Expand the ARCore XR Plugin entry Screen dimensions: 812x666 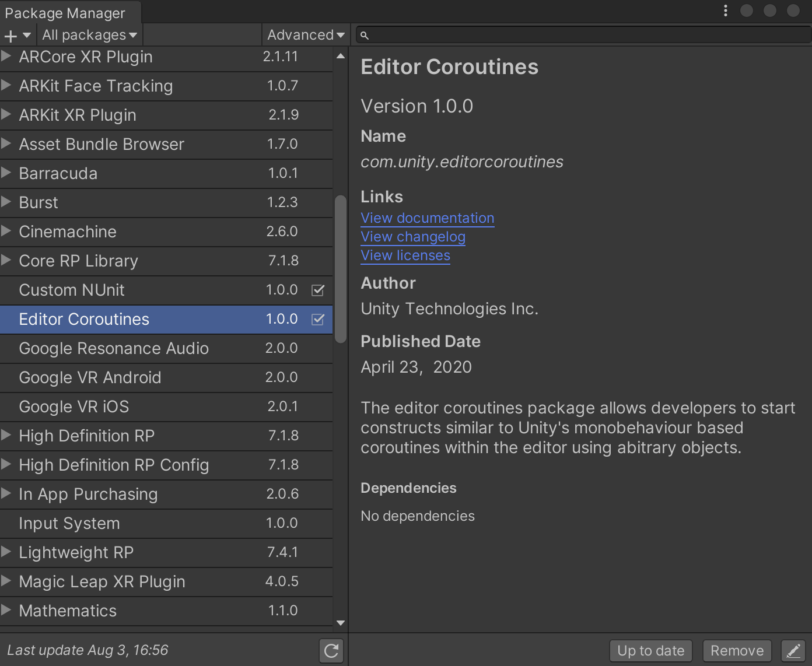click(x=6, y=57)
